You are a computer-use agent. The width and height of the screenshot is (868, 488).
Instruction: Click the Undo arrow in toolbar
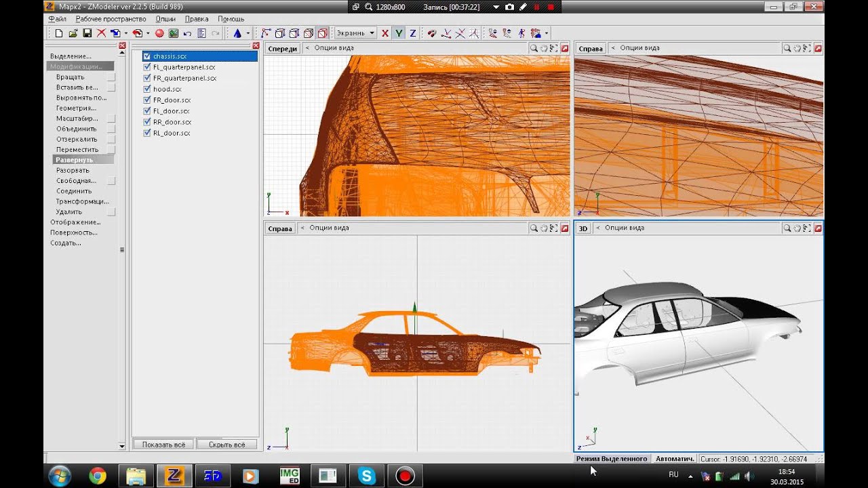point(187,33)
